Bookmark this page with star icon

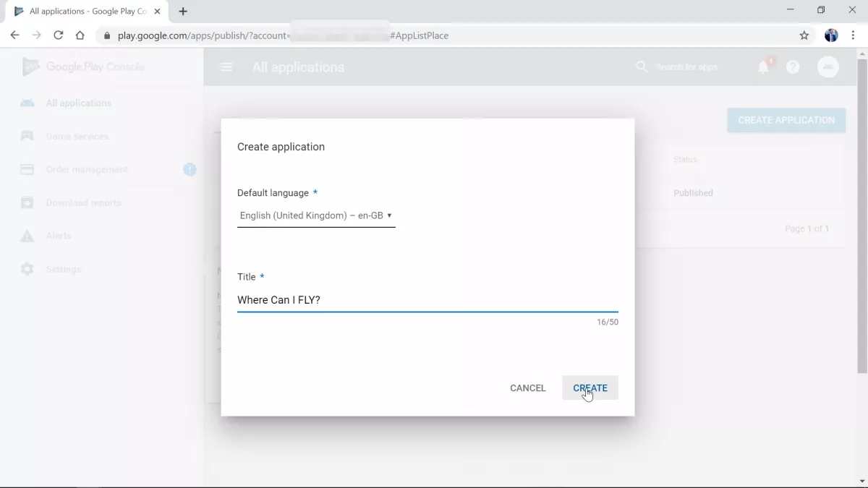[804, 35]
